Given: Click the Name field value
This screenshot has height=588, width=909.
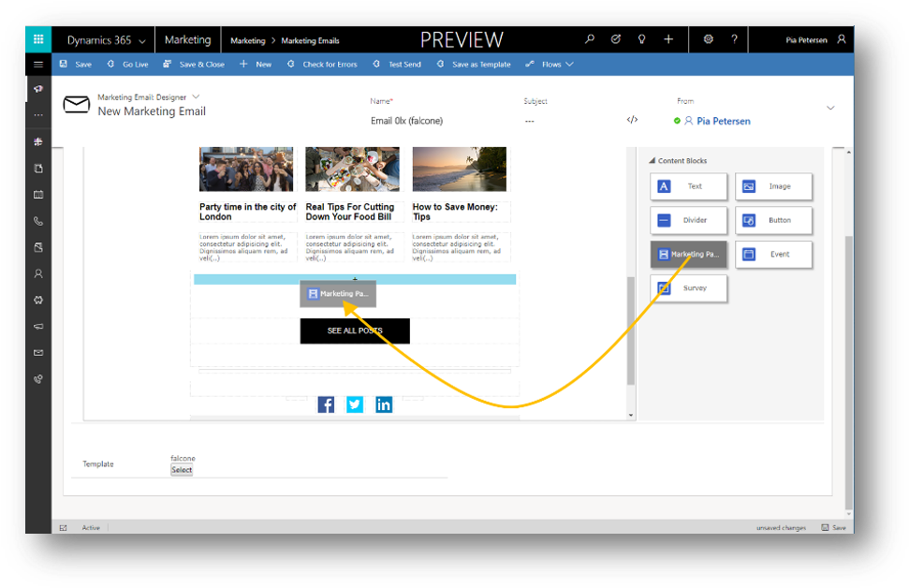Looking at the screenshot, I should pyautogui.click(x=407, y=121).
